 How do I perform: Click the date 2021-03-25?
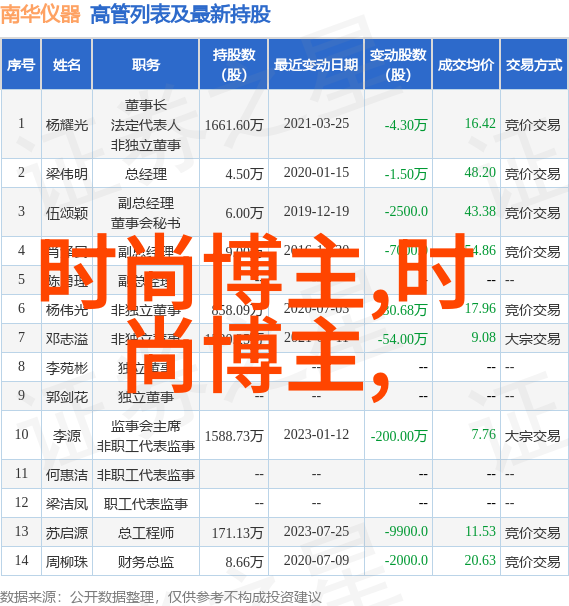[316, 124]
